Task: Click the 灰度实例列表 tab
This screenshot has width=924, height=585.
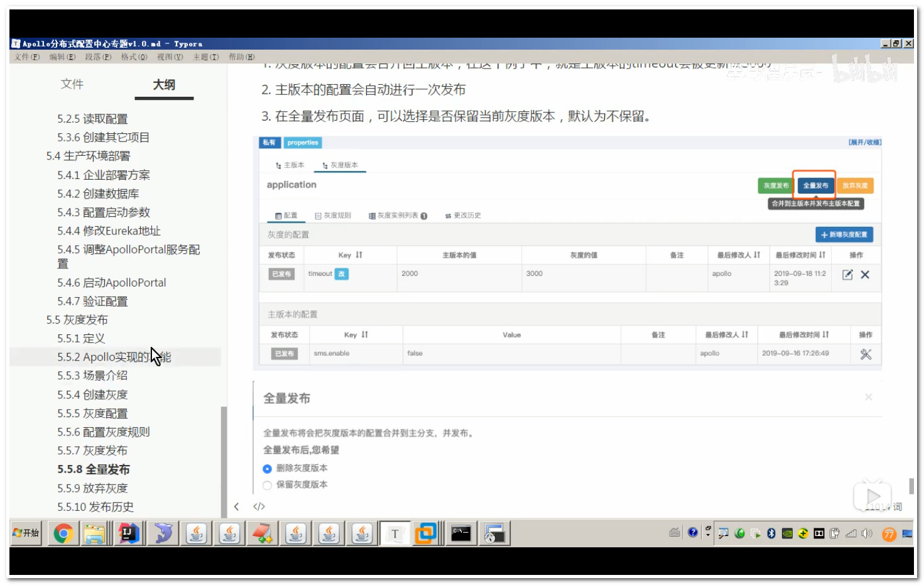Action: tap(398, 216)
